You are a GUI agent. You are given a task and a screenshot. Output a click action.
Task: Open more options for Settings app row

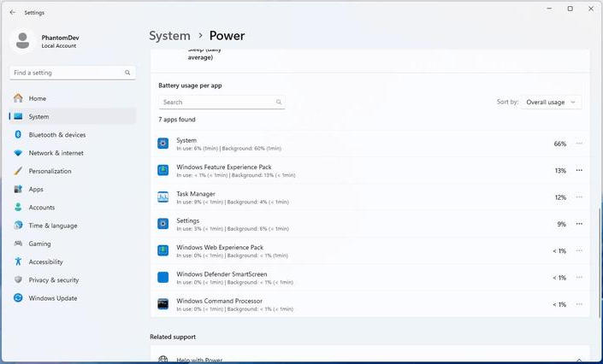coord(579,224)
